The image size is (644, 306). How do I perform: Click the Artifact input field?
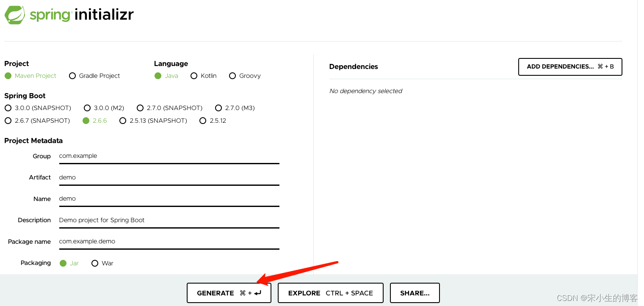[169, 177]
